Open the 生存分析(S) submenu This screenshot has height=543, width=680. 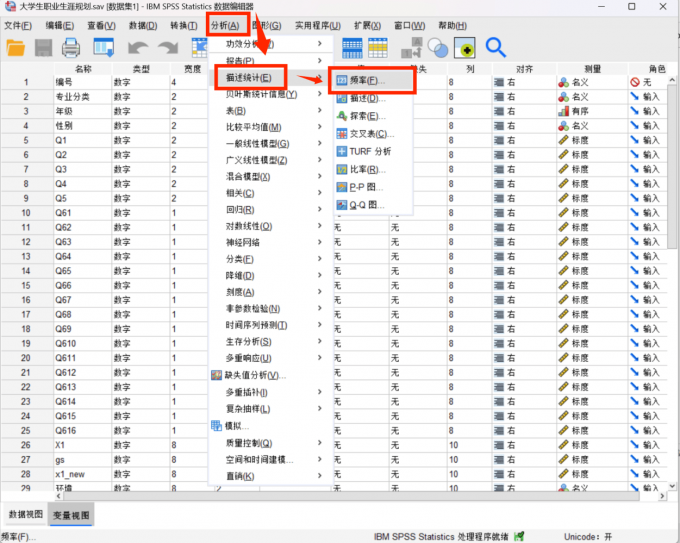click(x=271, y=342)
